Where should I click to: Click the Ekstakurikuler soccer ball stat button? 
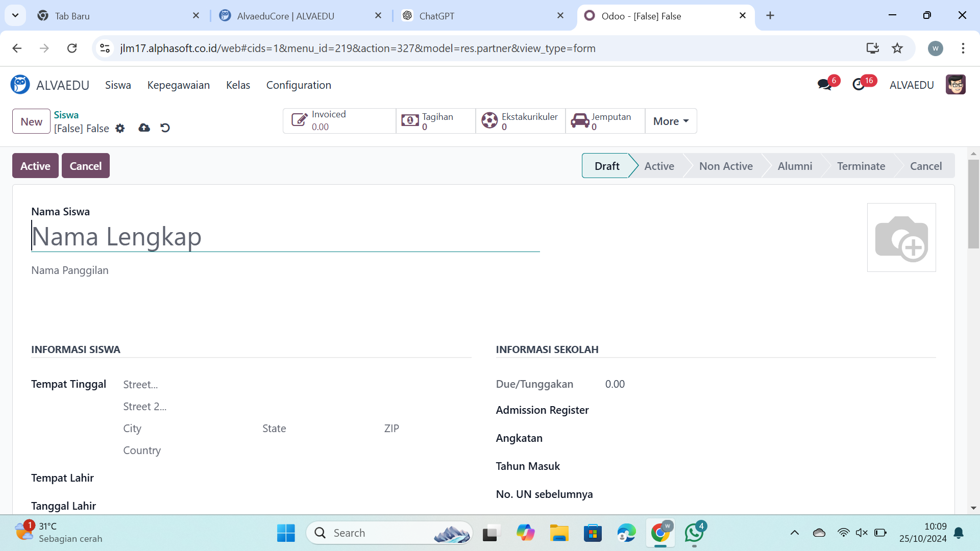coord(520,121)
